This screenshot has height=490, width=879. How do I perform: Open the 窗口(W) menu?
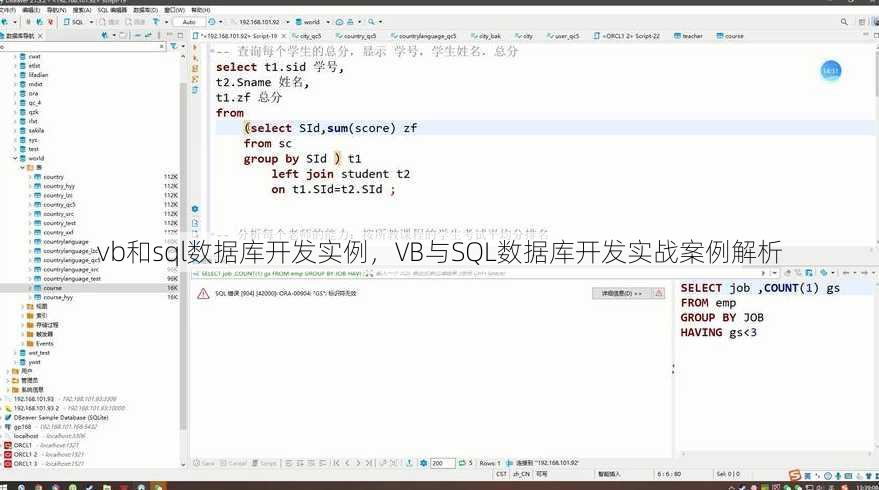point(174,10)
